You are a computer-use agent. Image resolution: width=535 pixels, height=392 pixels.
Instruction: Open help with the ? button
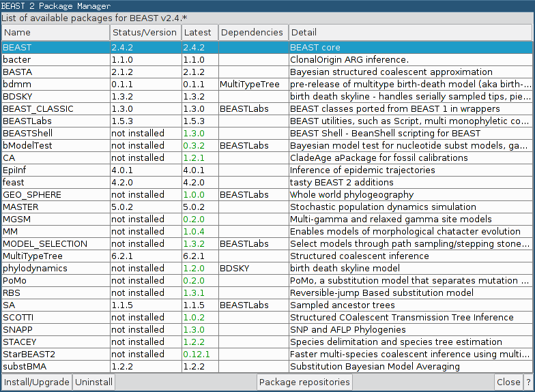click(528, 382)
